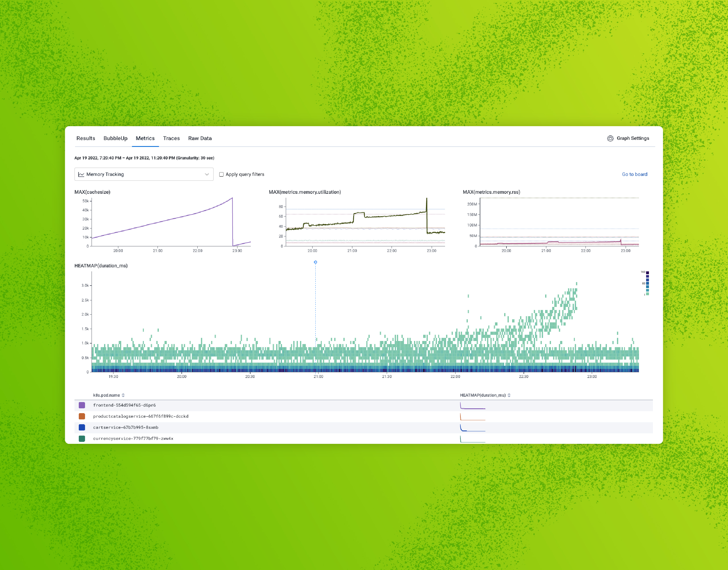Click the orange swatch for productcatalogservice pod
Viewport: 728px width, 570px height.
point(82,416)
